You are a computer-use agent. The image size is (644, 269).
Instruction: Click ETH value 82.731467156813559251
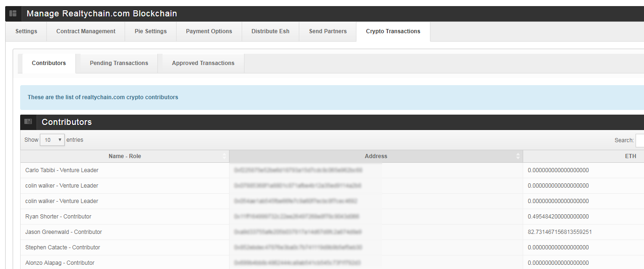click(x=560, y=232)
